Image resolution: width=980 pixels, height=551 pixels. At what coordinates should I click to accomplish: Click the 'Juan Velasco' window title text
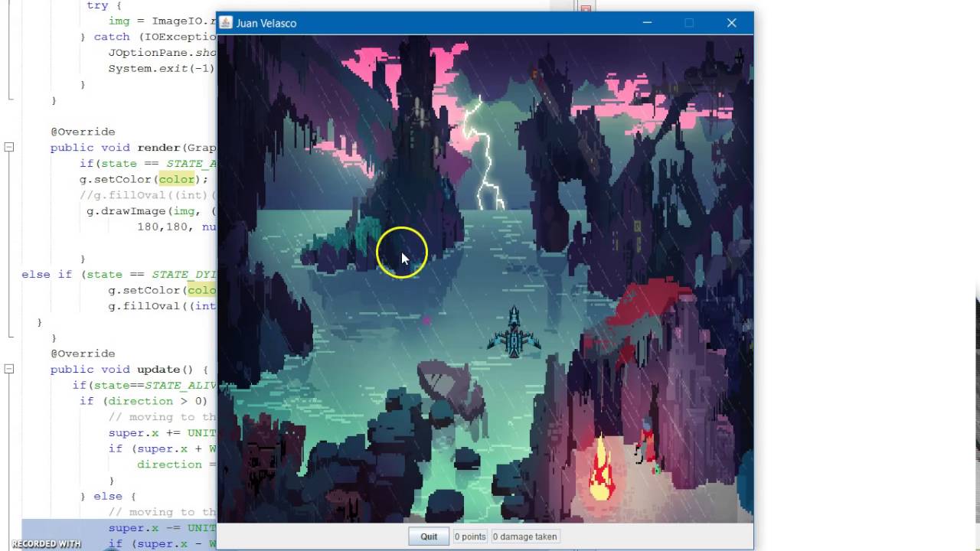click(x=266, y=23)
